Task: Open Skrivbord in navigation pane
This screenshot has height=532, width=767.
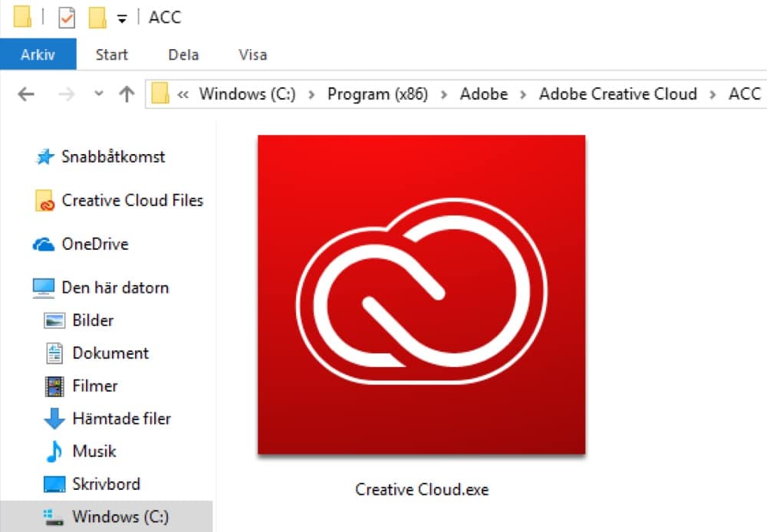Action: 106,484
